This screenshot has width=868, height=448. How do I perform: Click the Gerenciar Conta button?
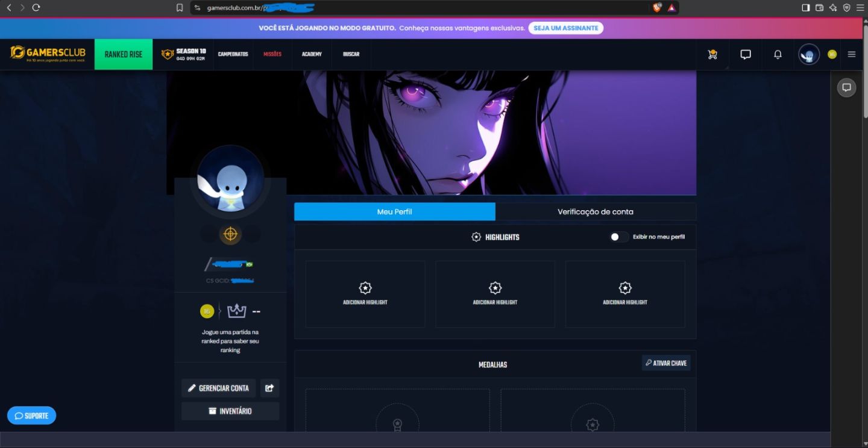click(x=218, y=388)
